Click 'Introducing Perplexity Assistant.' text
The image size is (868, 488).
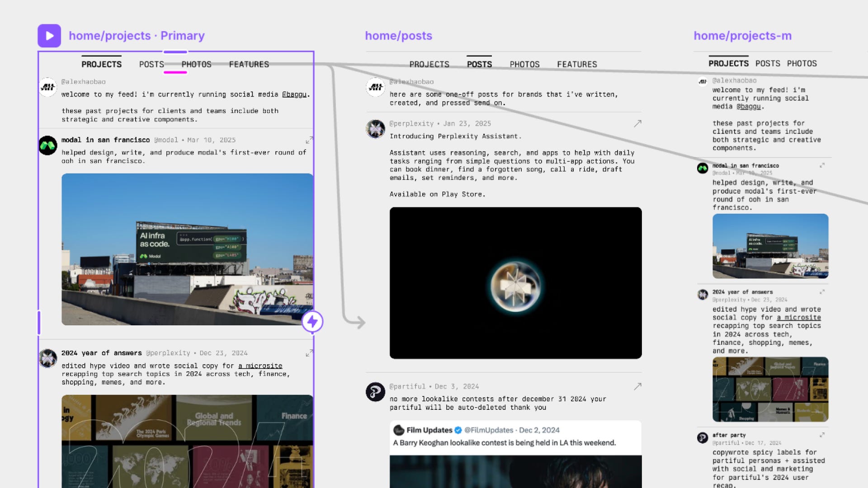[456, 136]
